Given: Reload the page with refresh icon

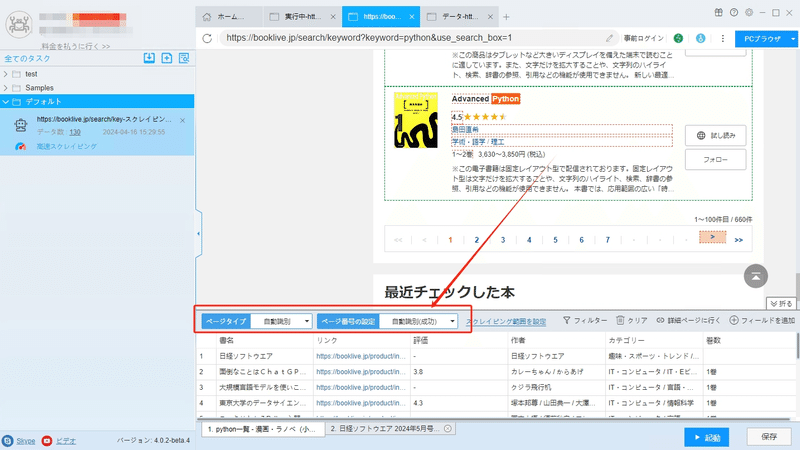Looking at the screenshot, I should pos(207,38).
